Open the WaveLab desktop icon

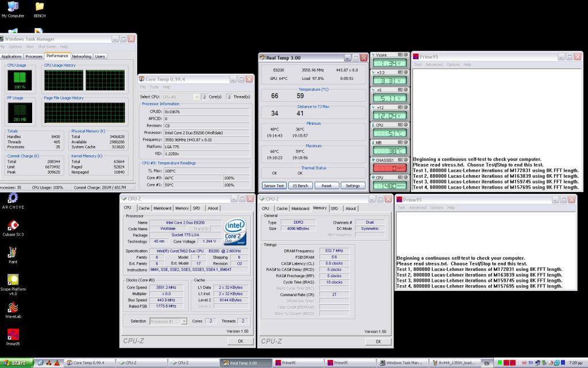pos(13,310)
